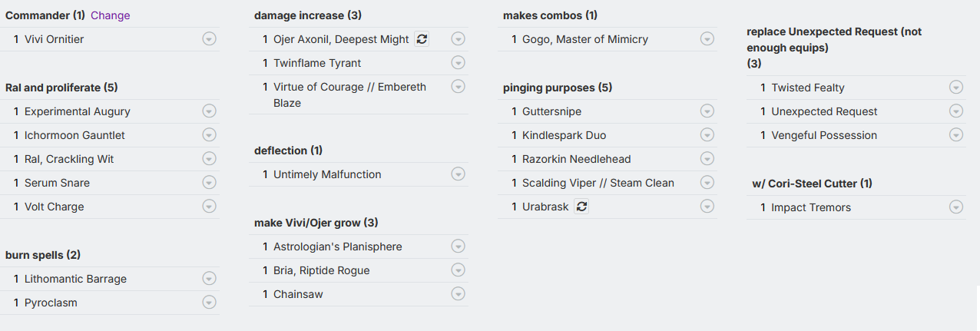Click the Change commander link
This screenshot has height=331, width=980.
(x=111, y=15)
